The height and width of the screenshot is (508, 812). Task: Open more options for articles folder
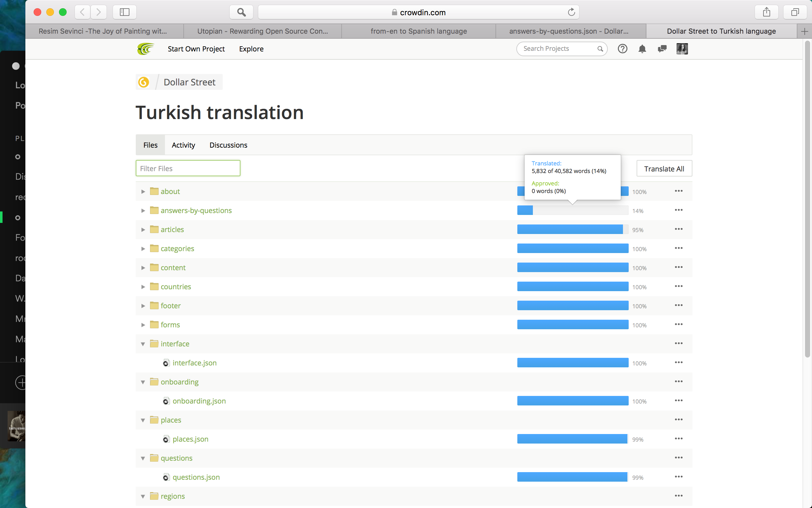(x=678, y=229)
